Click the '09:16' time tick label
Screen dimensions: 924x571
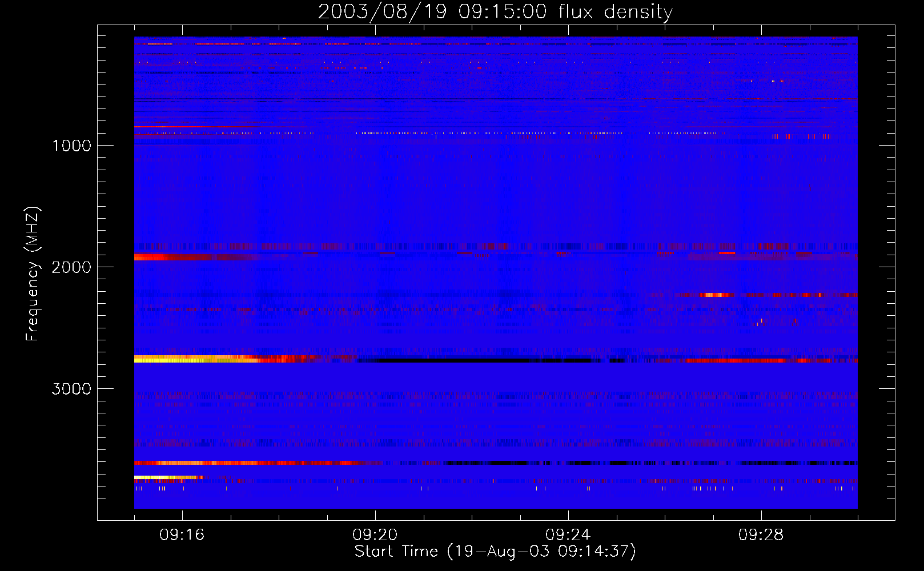pyautogui.click(x=182, y=535)
